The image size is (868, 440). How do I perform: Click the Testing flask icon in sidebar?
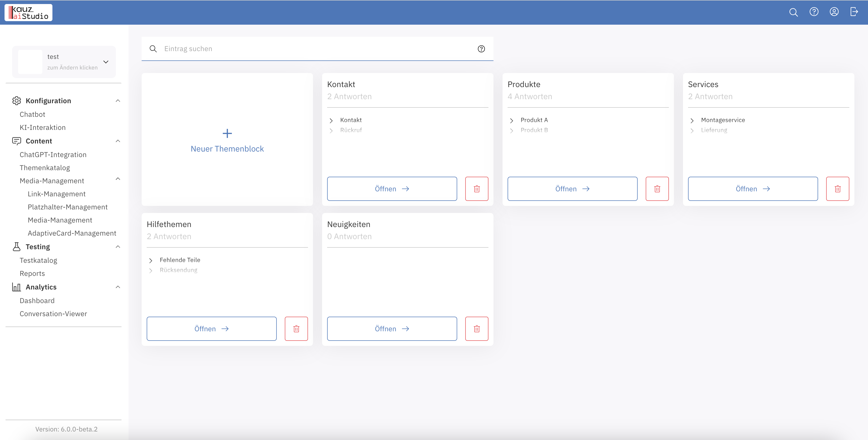[16, 246]
